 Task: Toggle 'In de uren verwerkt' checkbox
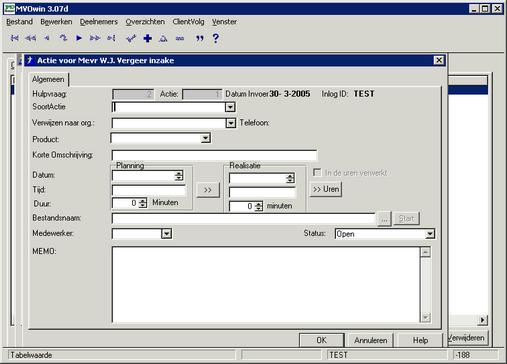[x=317, y=173]
